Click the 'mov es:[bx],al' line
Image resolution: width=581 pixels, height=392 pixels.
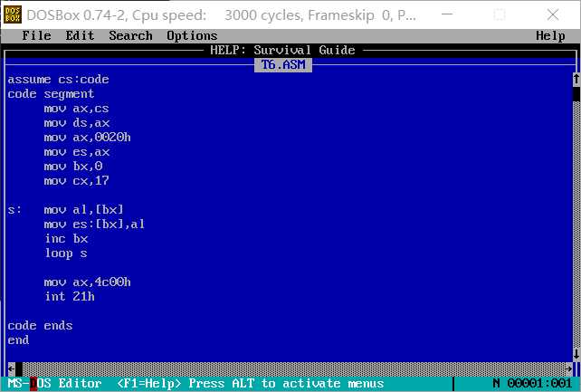[x=94, y=225]
